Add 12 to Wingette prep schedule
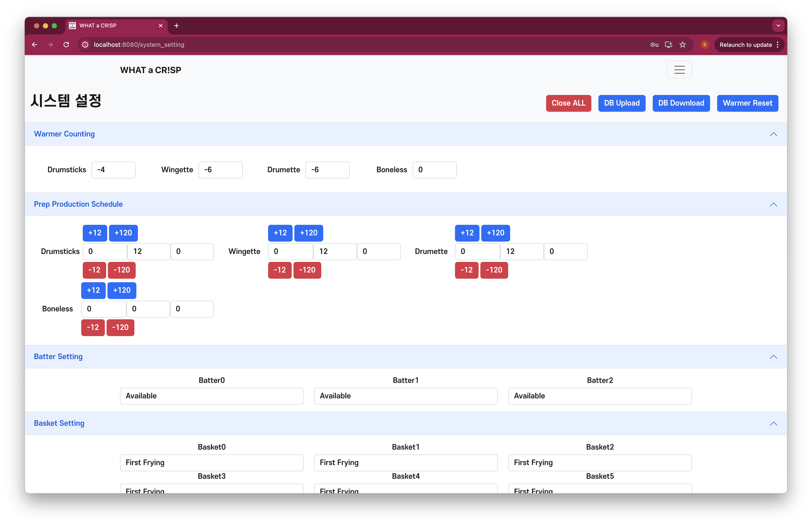Viewport: 812px width, 526px height. 280,233
